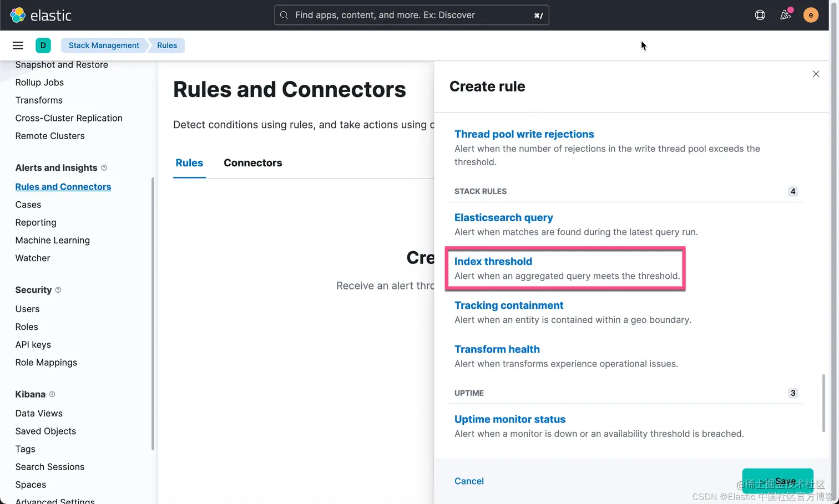Click the sidebar vertical scrollbar
Screen dimensions: 839x504
(x=153, y=313)
